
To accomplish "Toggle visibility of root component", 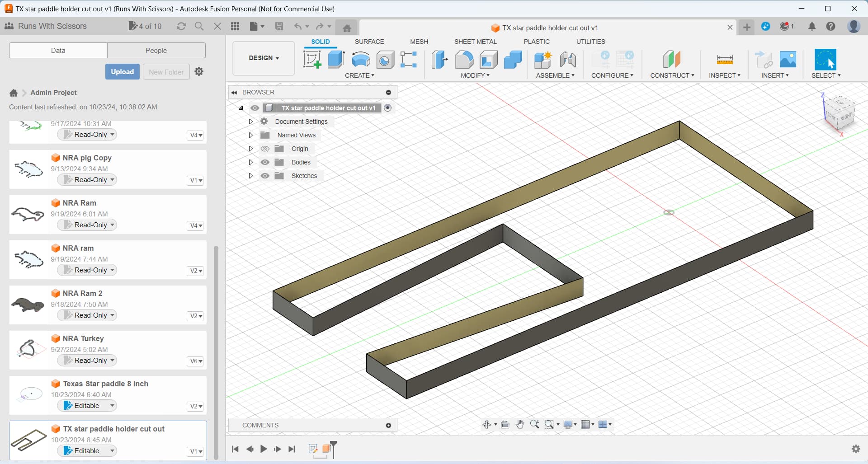I will tap(255, 108).
